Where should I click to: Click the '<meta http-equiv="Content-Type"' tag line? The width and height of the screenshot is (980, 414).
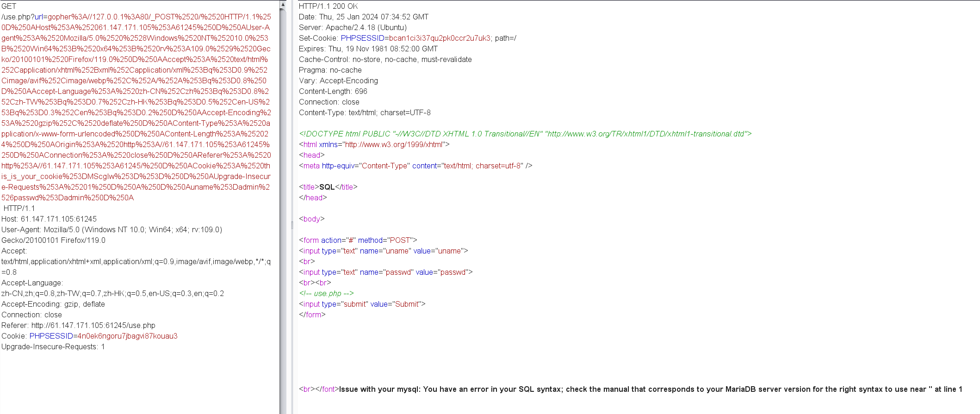point(416,166)
